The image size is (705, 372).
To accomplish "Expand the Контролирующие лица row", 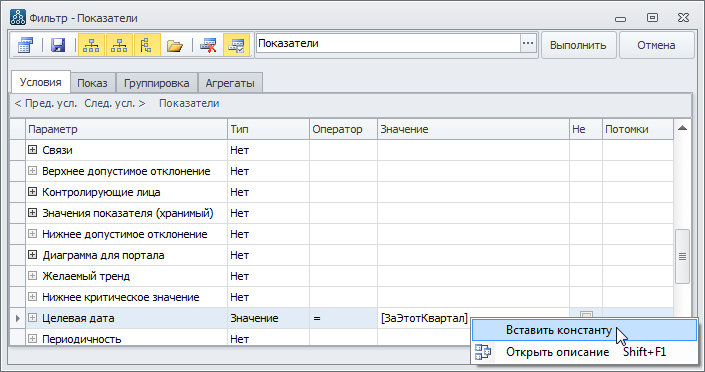I will 32,192.
